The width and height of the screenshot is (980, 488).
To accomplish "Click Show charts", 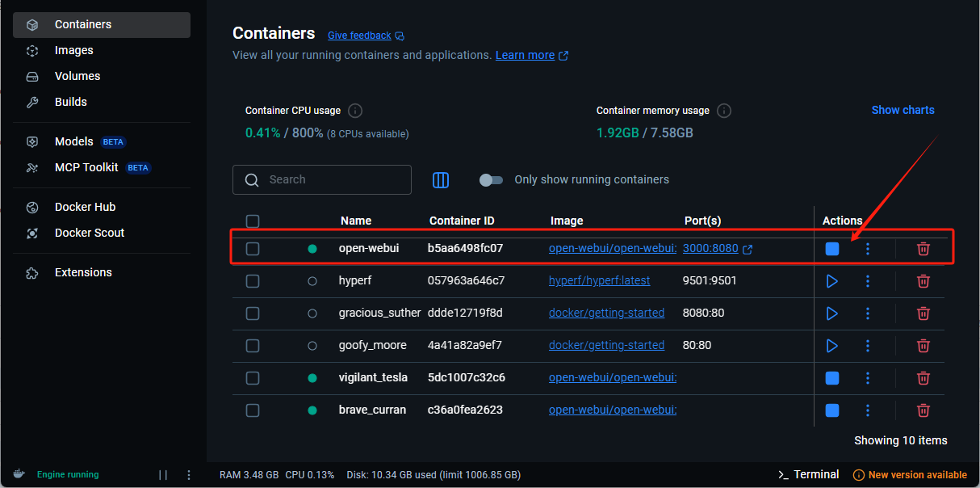I will click(903, 111).
